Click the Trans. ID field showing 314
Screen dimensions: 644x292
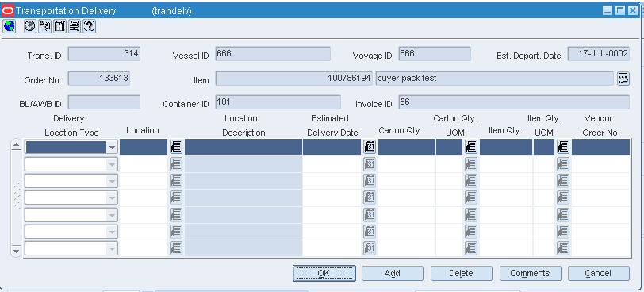point(104,54)
